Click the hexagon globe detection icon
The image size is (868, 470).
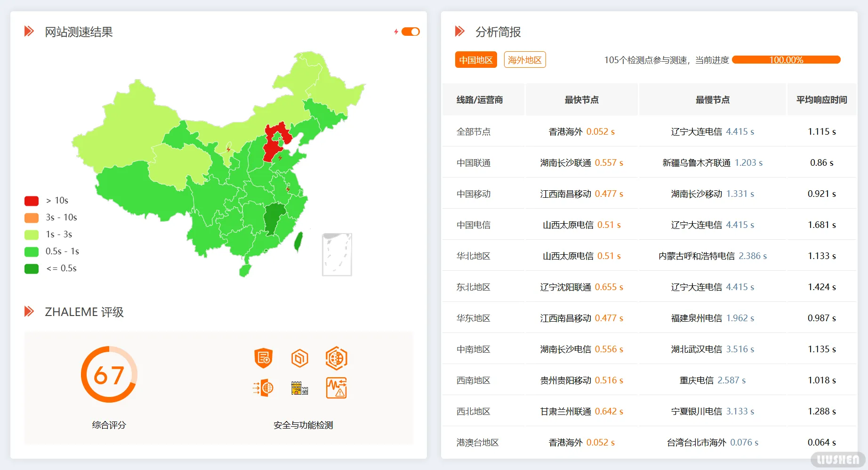(336, 358)
